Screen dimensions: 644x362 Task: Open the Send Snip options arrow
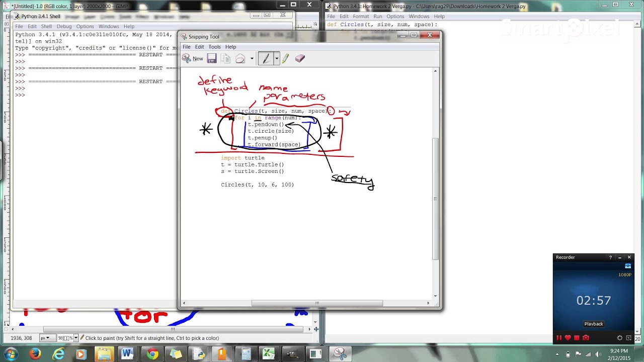252,59
